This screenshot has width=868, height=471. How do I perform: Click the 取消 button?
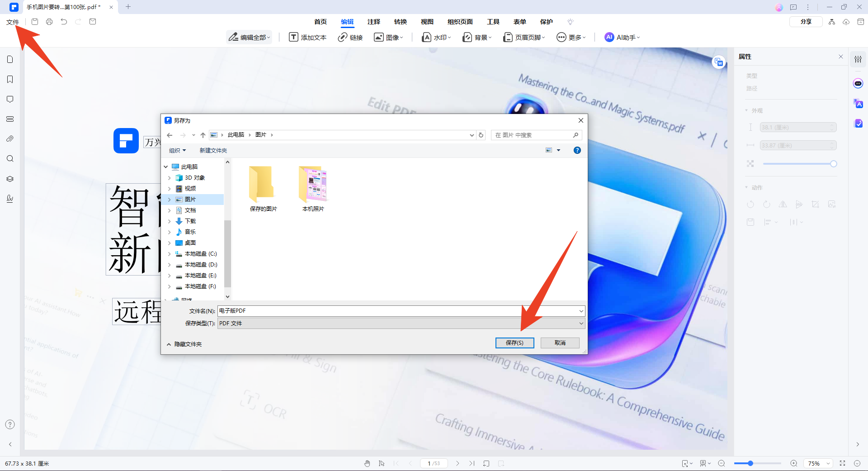[x=560, y=343]
